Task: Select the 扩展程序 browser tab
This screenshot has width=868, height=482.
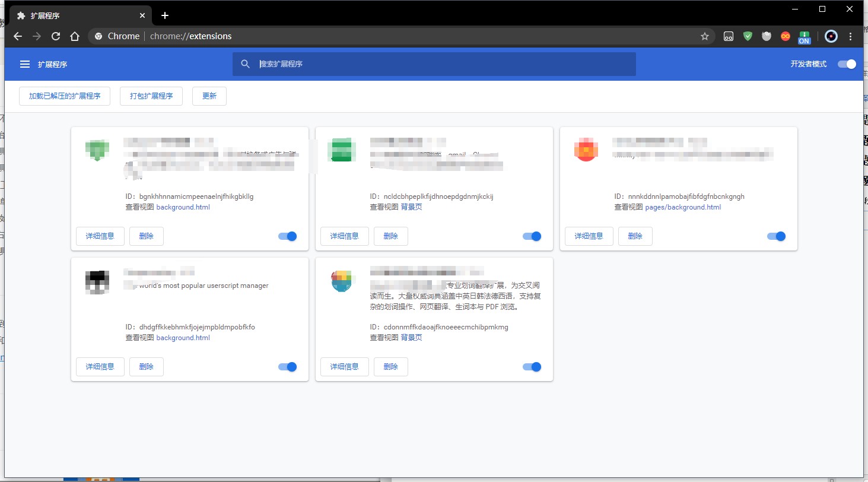Action: (80, 15)
